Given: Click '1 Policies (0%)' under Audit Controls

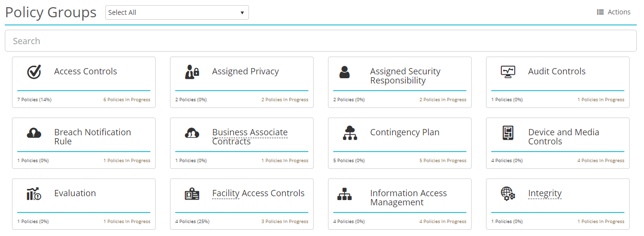Looking at the screenshot, I should (507, 100).
